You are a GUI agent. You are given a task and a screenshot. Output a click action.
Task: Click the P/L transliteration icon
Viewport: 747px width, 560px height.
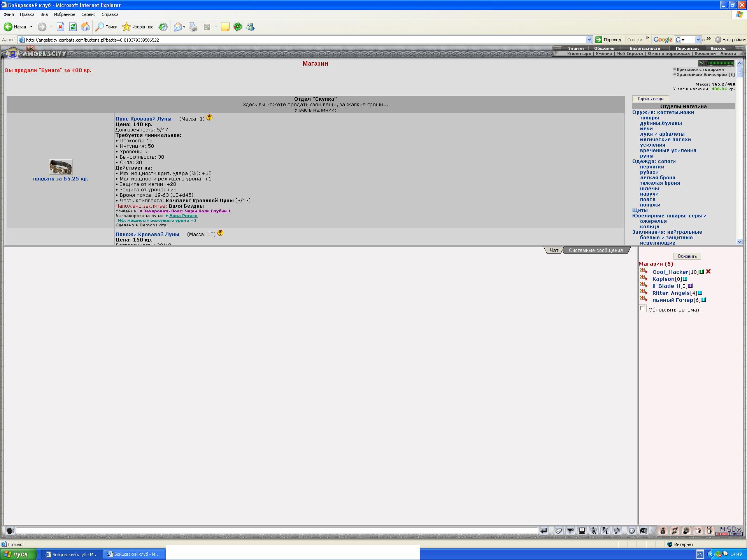pos(605,530)
